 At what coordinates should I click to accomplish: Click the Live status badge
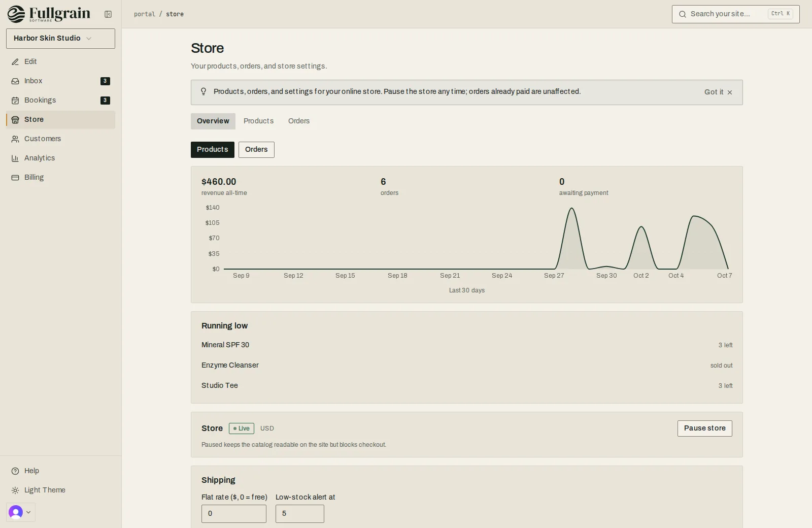[x=242, y=428]
